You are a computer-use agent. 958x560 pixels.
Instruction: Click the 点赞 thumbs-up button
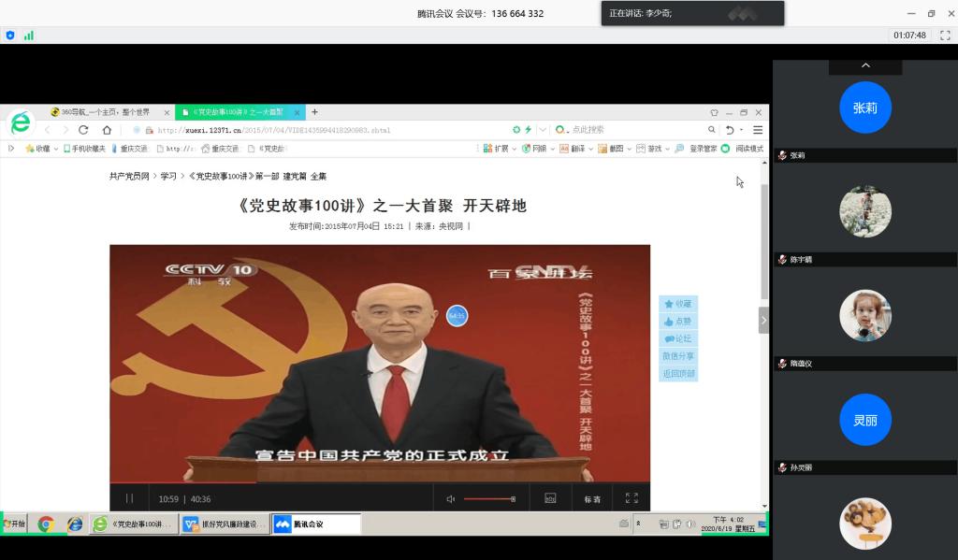point(678,322)
